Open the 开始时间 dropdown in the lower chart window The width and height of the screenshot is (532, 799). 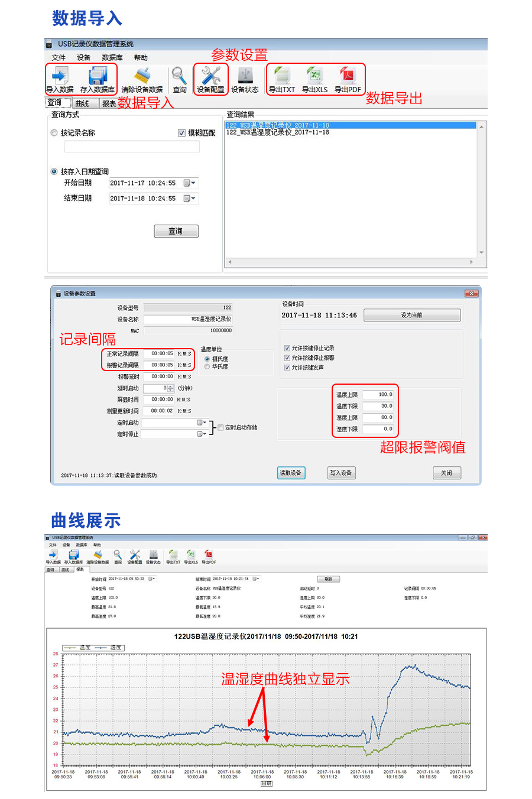[x=152, y=579]
